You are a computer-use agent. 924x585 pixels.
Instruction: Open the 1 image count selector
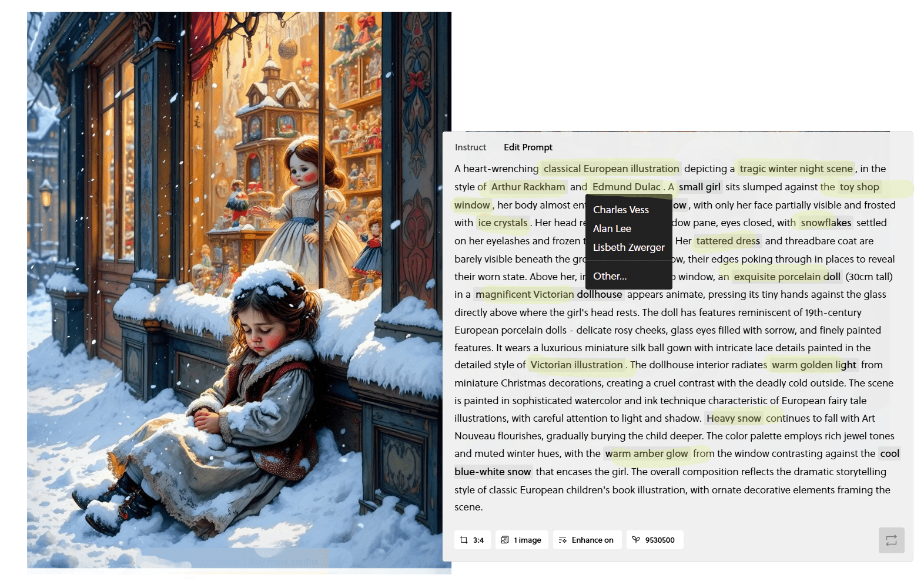coord(521,540)
